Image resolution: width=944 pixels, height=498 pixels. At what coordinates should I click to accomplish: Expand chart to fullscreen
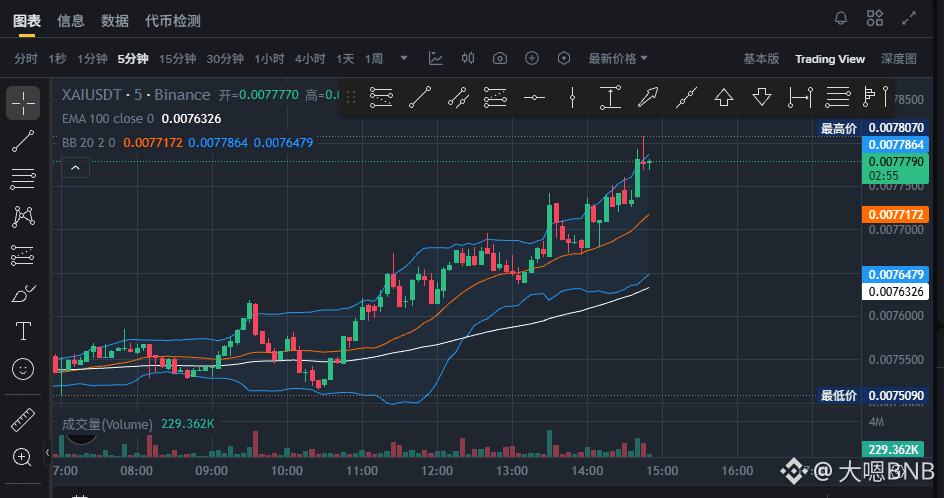coord(908,19)
